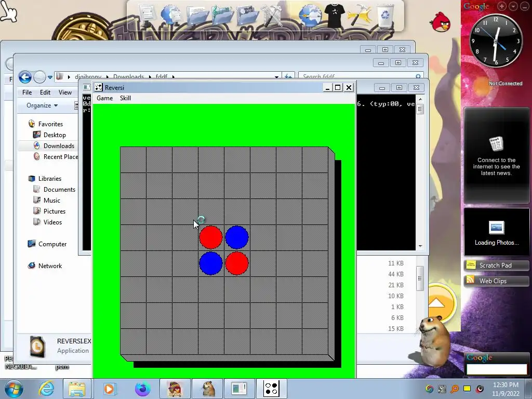Click the Angry Birds red bird desktop icon

pos(441,22)
